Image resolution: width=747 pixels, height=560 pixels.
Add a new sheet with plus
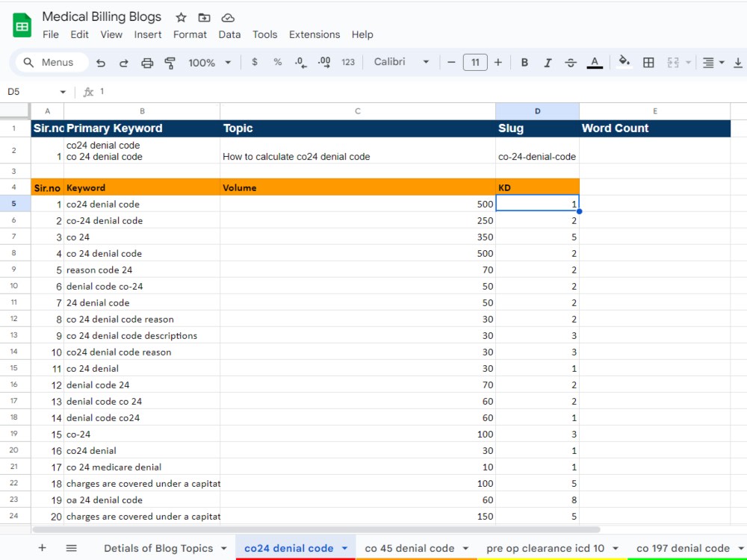42,547
